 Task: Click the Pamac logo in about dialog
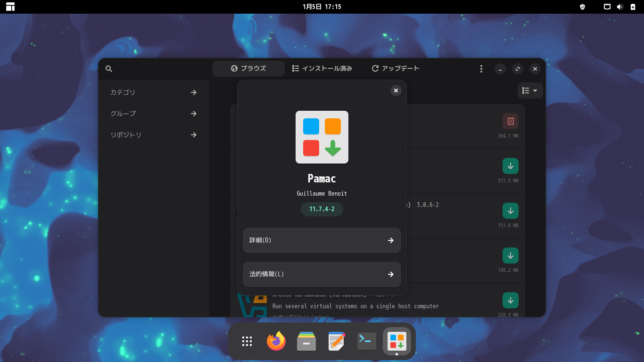[322, 137]
